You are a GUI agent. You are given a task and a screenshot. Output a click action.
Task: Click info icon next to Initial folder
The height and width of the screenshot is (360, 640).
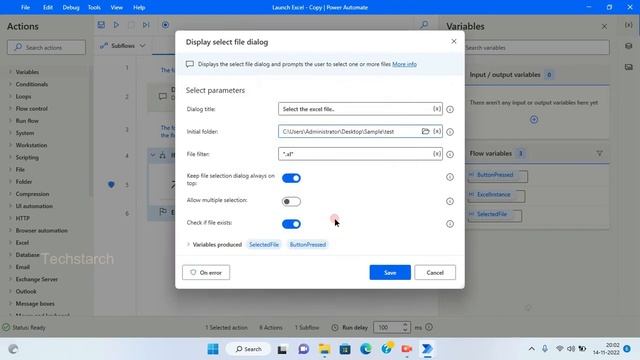[x=450, y=132]
